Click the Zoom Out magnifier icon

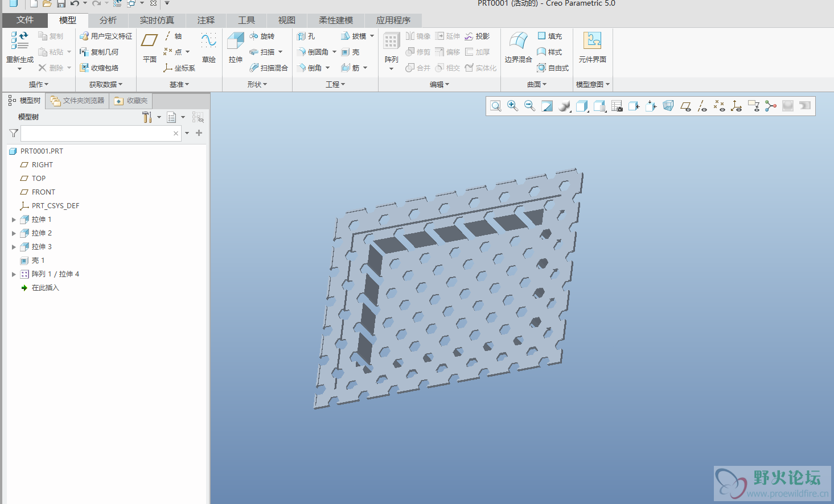pos(530,106)
